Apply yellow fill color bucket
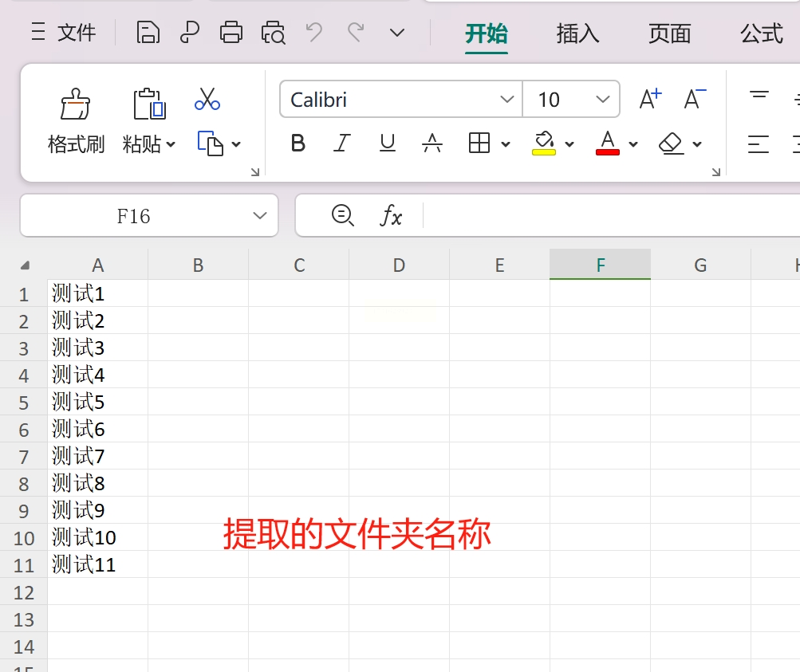This screenshot has height=672, width=800. click(544, 143)
